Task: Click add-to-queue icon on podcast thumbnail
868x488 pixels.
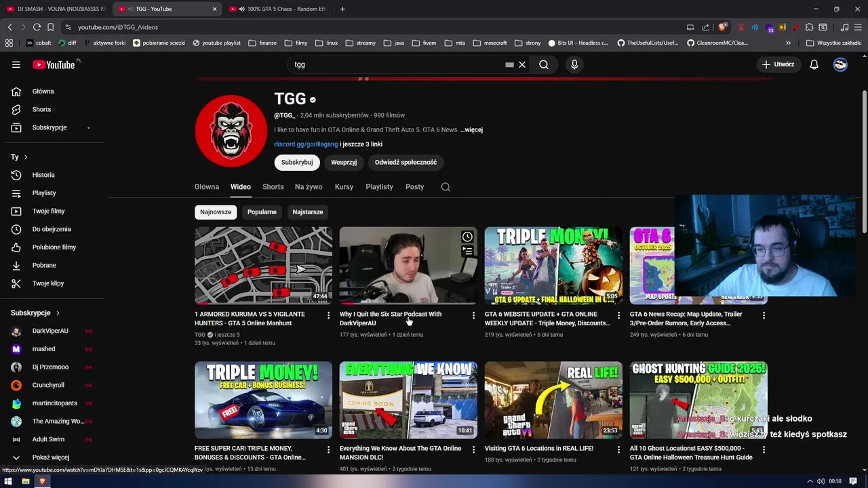Action: [467, 251]
